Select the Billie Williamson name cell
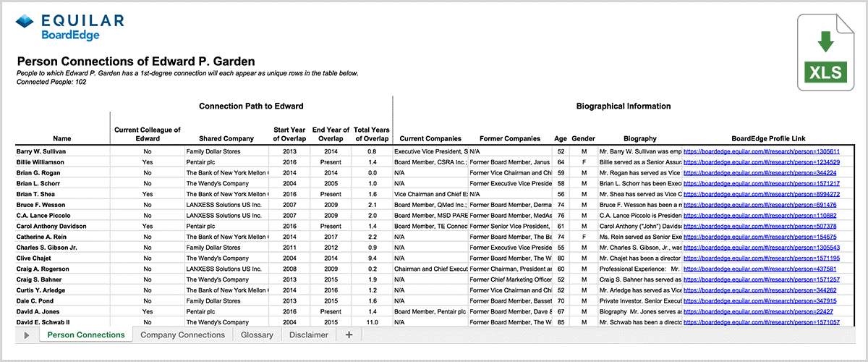 62,162
